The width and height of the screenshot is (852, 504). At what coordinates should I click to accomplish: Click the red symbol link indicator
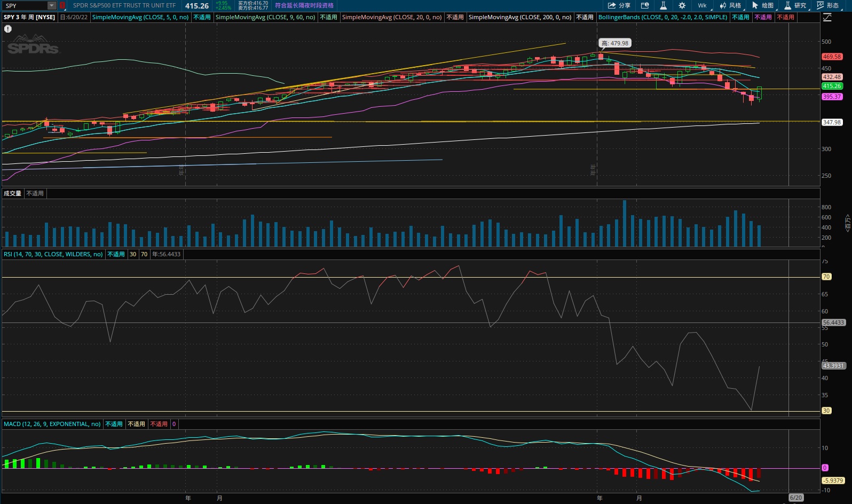(x=62, y=5)
